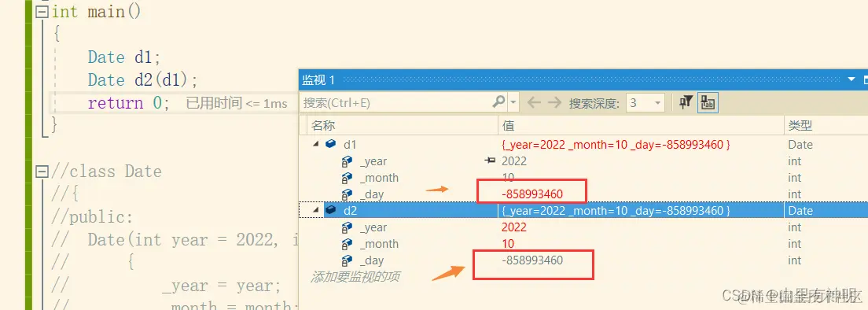
Task: Click the field icon of _month under d2
Action: coord(347,244)
